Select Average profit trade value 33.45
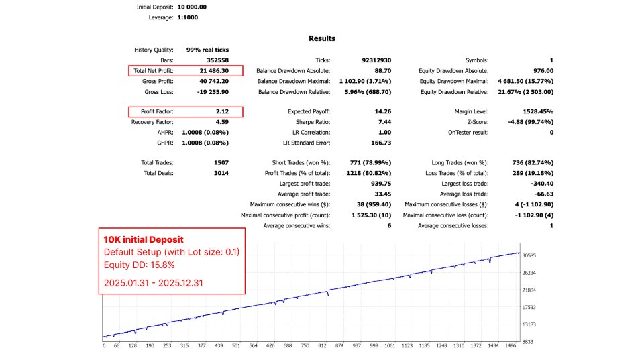 pos(383,194)
